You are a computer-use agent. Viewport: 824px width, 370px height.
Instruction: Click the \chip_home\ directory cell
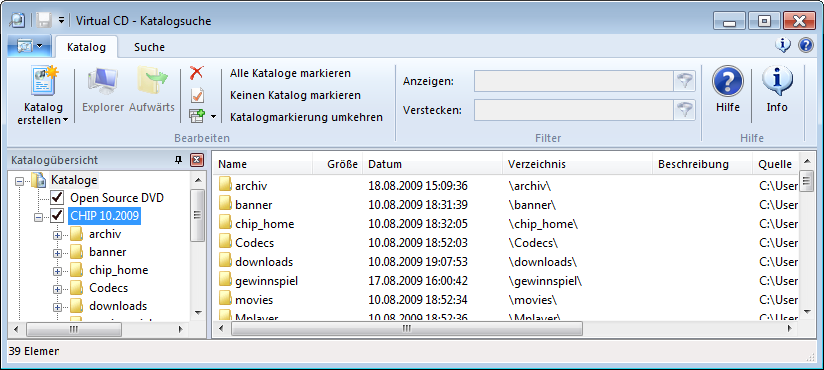pyautogui.click(x=543, y=224)
